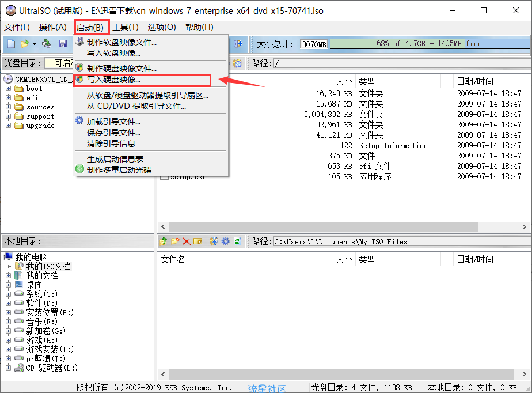Expand the boot folder node
Image resolution: width=532 pixels, height=393 pixels.
(8, 89)
